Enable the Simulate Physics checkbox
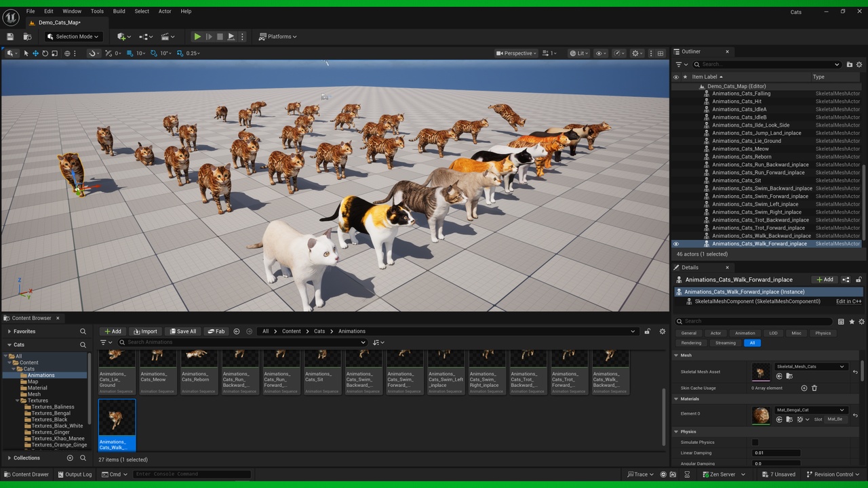 [x=755, y=443]
